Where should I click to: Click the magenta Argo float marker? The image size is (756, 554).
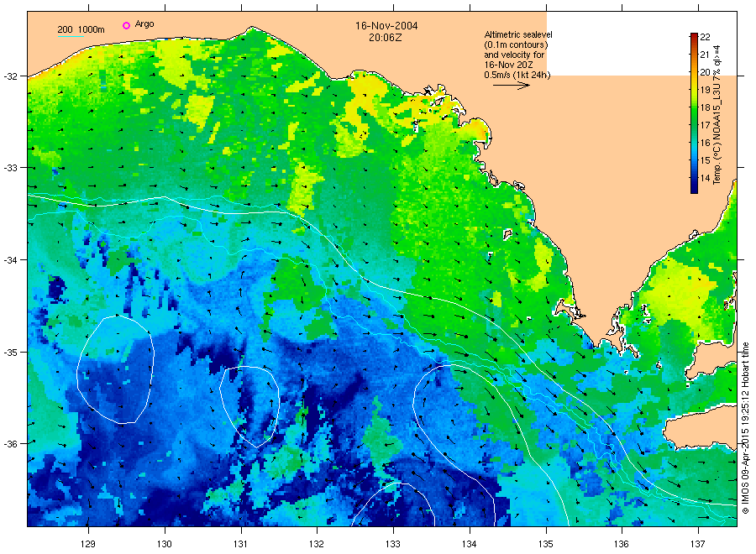(126, 25)
